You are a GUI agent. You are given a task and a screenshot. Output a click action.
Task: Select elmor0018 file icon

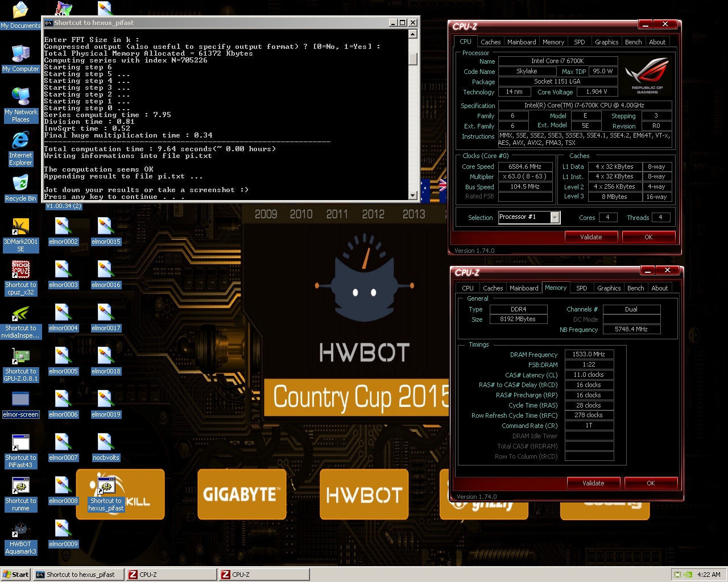point(106,361)
